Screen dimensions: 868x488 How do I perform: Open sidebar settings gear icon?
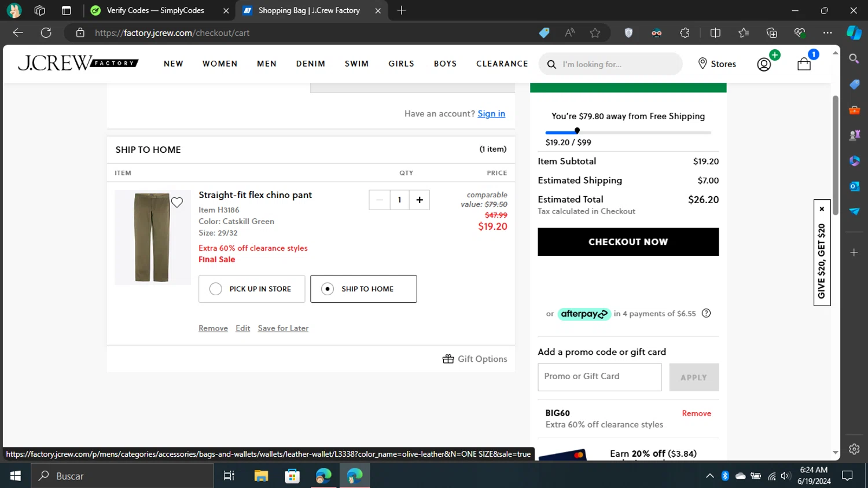tap(854, 449)
